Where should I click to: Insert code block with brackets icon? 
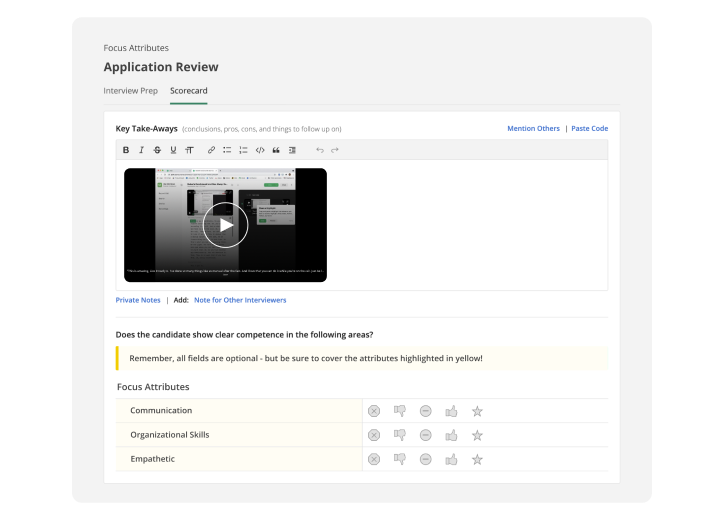(x=260, y=150)
